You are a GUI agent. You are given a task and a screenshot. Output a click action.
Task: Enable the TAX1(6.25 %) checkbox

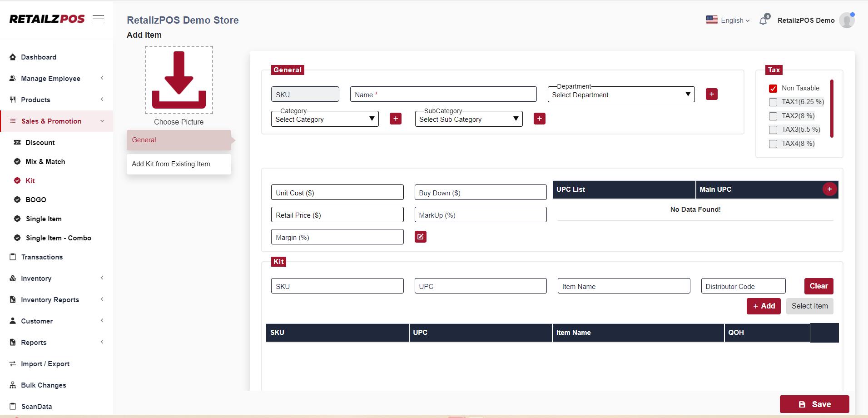(773, 102)
